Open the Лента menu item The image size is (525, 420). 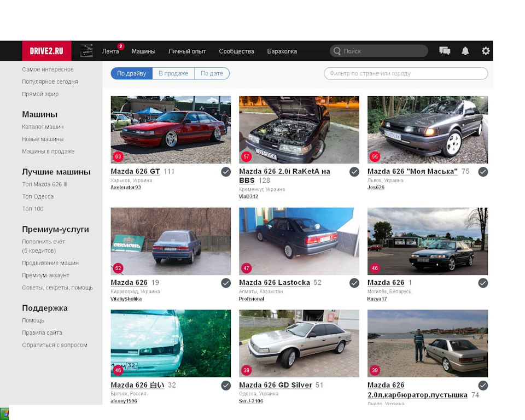[110, 51]
